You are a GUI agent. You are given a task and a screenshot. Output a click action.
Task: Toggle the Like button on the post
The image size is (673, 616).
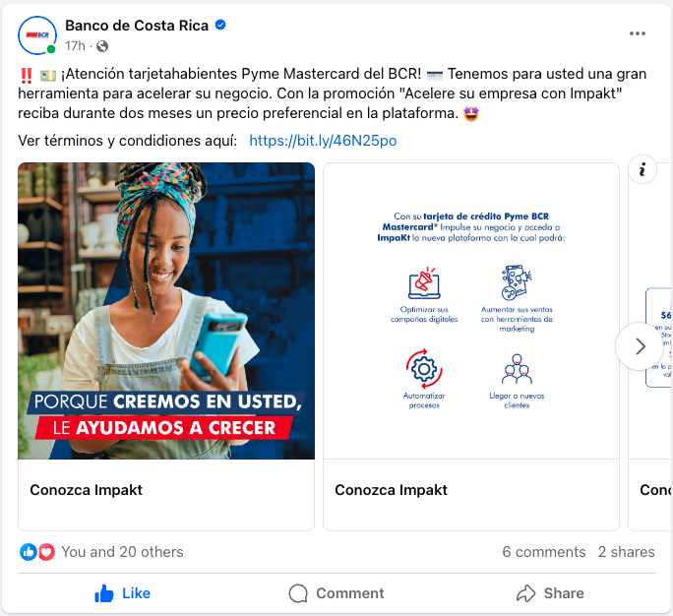pyautogui.click(x=123, y=593)
